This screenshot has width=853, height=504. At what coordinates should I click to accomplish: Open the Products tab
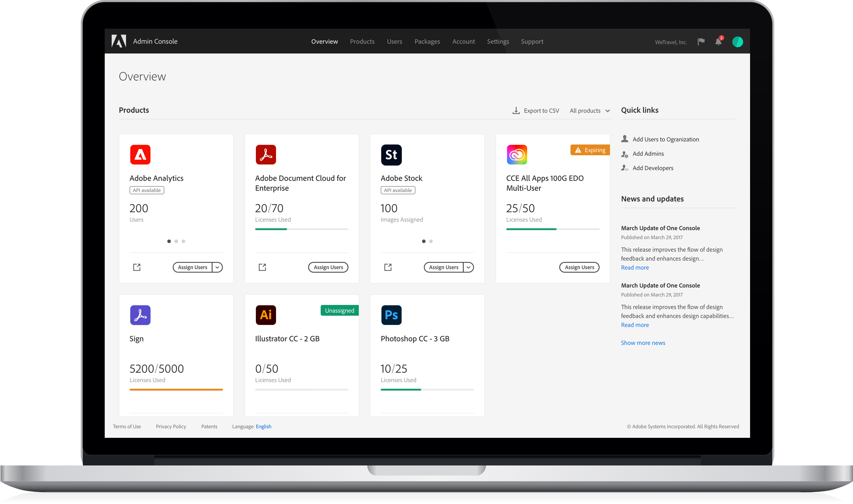coord(362,41)
